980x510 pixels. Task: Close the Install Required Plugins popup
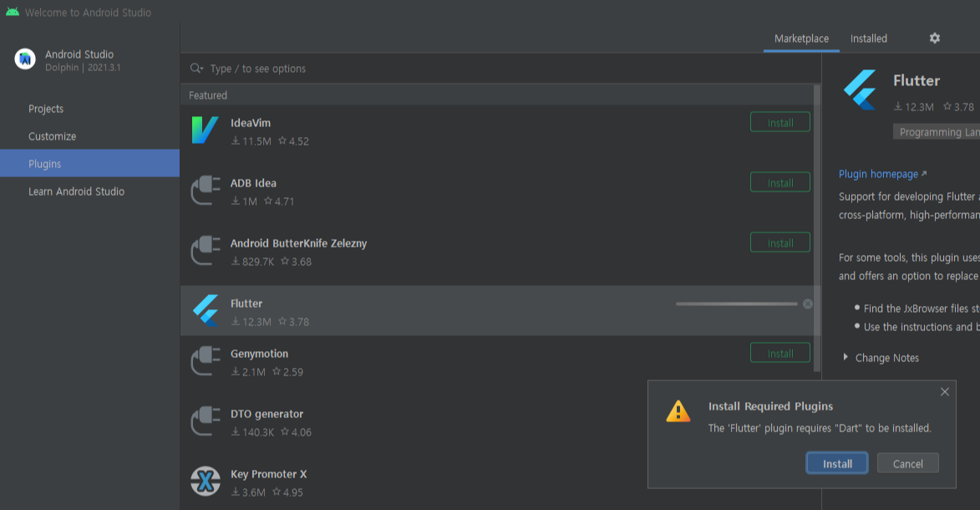(x=944, y=391)
